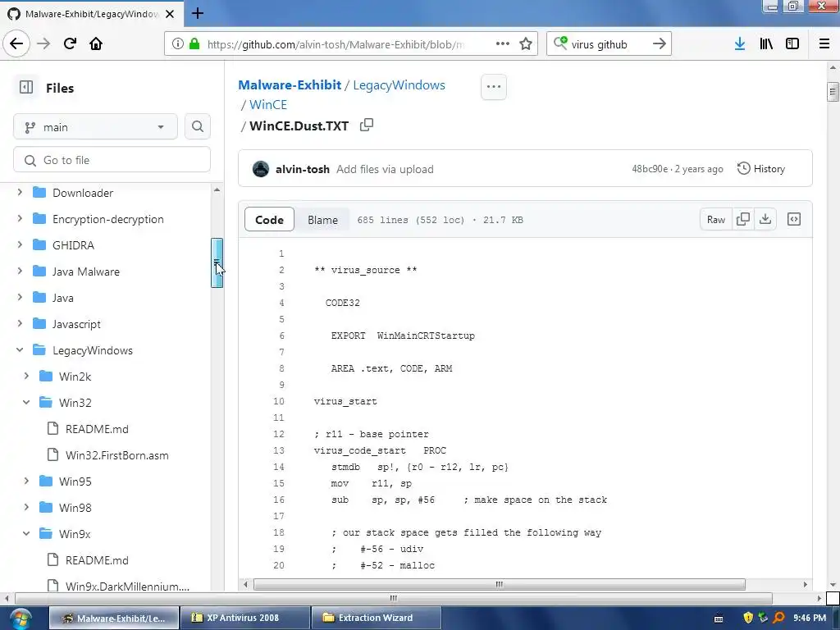
Task: Open README.md under Win32
Action: (97, 429)
